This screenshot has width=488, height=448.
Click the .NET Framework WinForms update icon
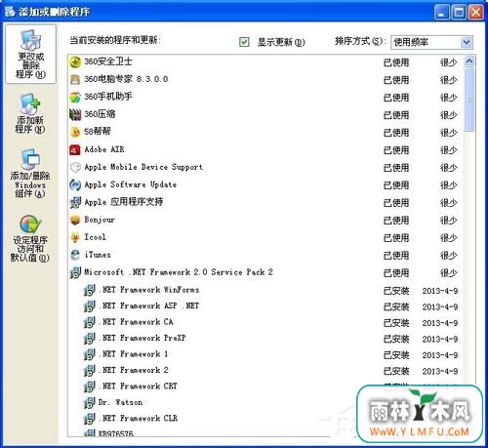pos(90,290)
